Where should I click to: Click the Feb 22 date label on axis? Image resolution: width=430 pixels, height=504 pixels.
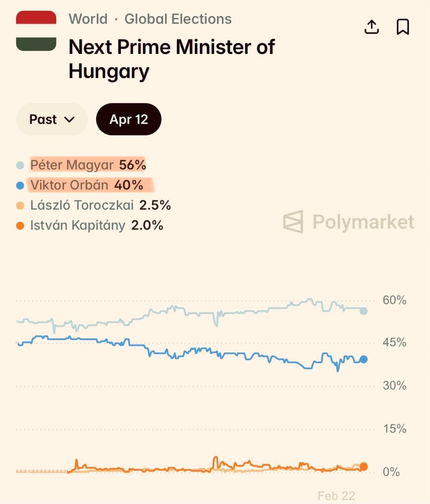pyautogui.click(x=336, y=496)
